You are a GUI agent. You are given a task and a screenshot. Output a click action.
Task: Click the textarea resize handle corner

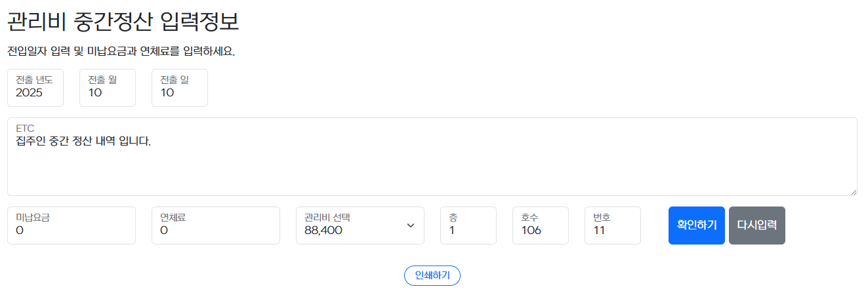853,191
